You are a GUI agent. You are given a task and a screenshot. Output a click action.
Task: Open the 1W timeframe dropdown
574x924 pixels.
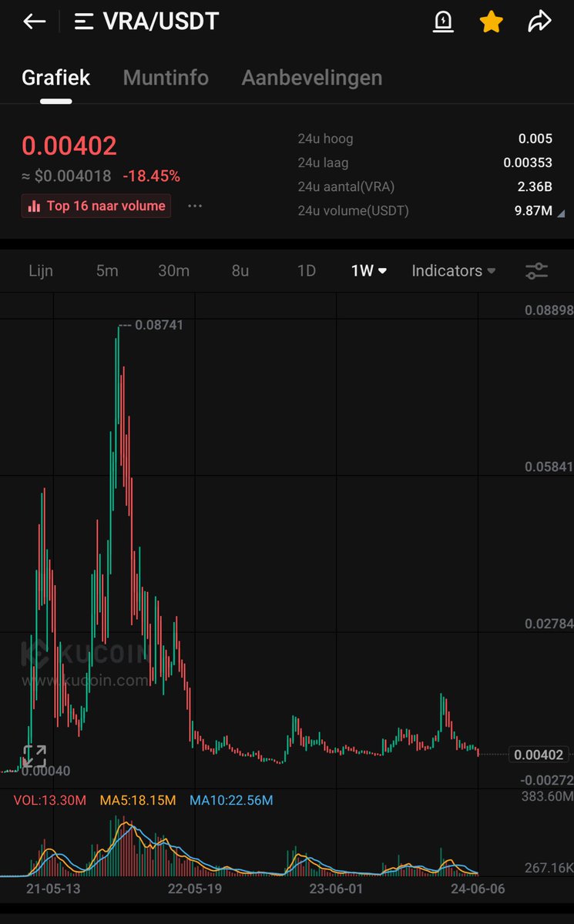point(369,271)
